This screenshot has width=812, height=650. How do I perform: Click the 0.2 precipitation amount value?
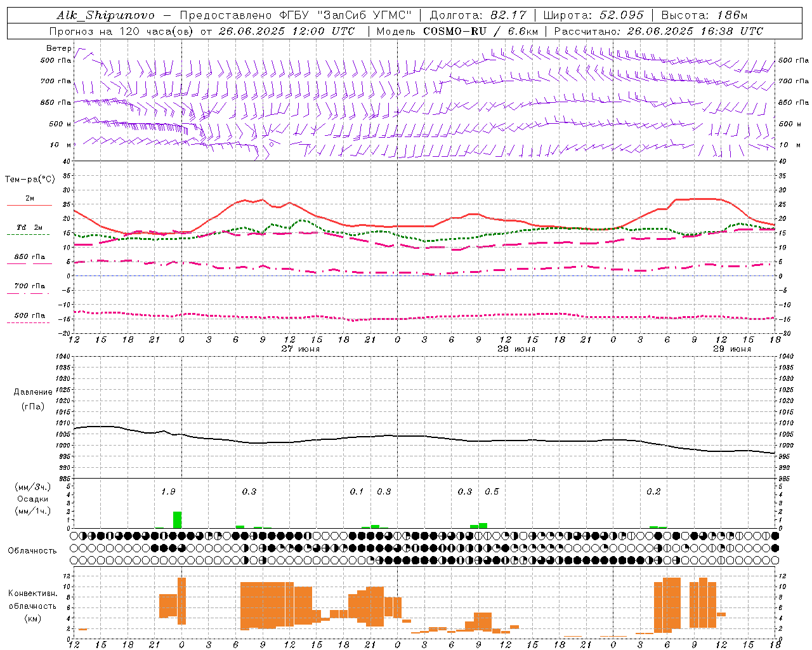tap(653, 491)
